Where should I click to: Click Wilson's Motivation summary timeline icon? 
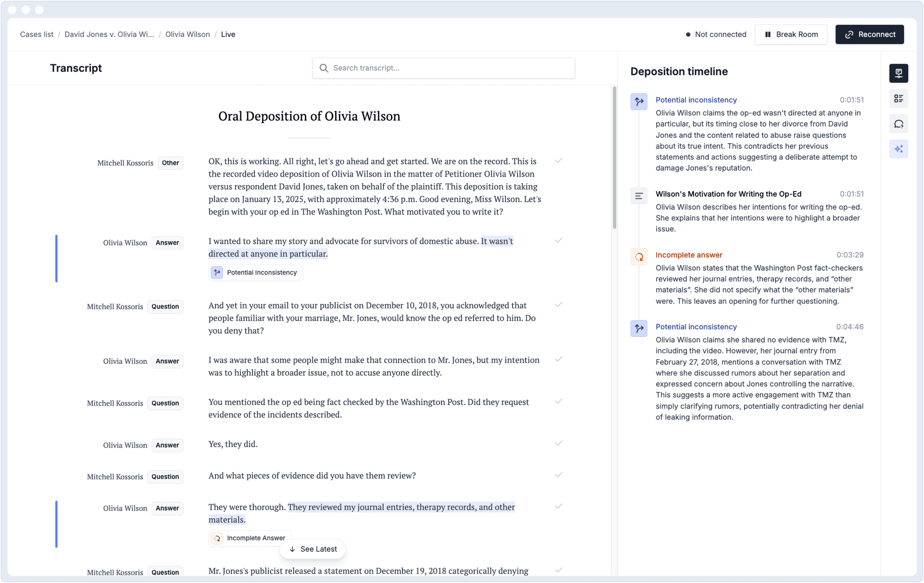639,196
